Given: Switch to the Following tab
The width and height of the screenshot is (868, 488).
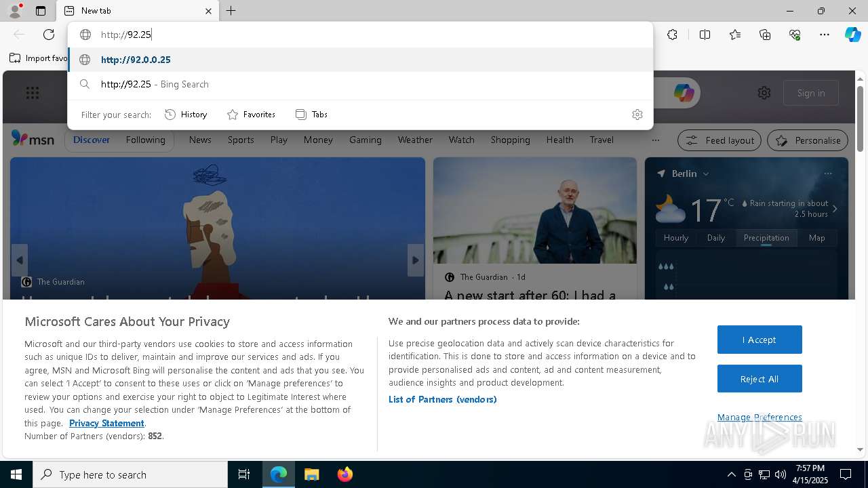Looking at the screenshot, I should point(145,140).
